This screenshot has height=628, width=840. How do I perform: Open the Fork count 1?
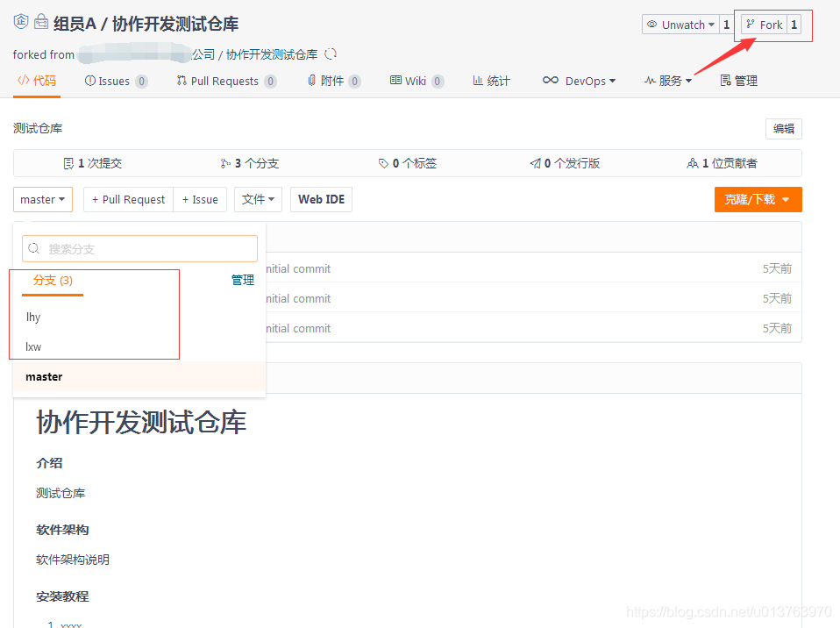[794, 25]
